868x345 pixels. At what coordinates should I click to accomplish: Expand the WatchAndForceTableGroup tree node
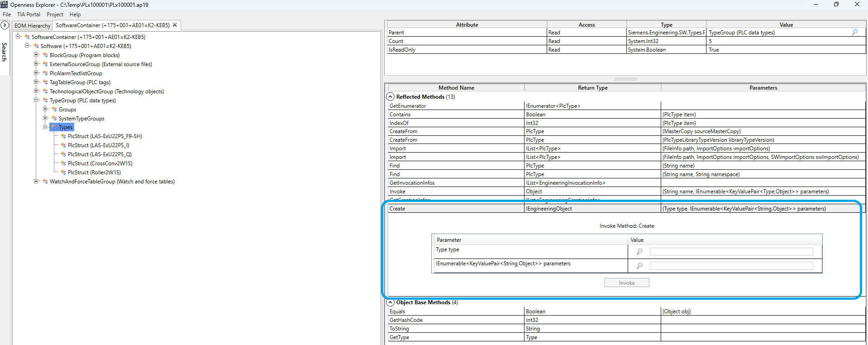tap(36, 182)
